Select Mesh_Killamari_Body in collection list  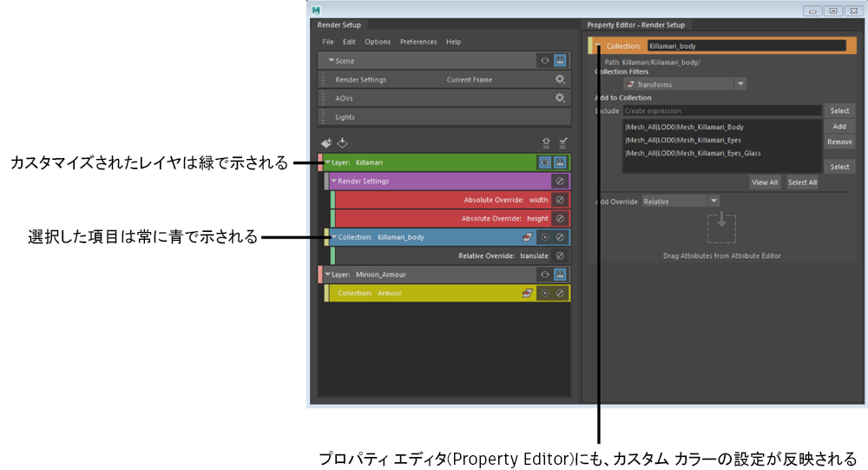click(684, 127)
